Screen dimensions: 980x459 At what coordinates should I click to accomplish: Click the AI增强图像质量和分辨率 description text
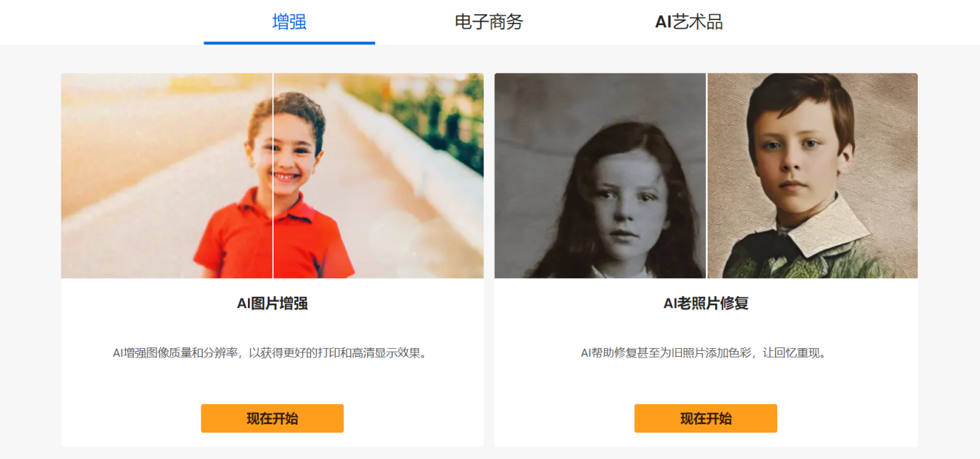[272, 352]
